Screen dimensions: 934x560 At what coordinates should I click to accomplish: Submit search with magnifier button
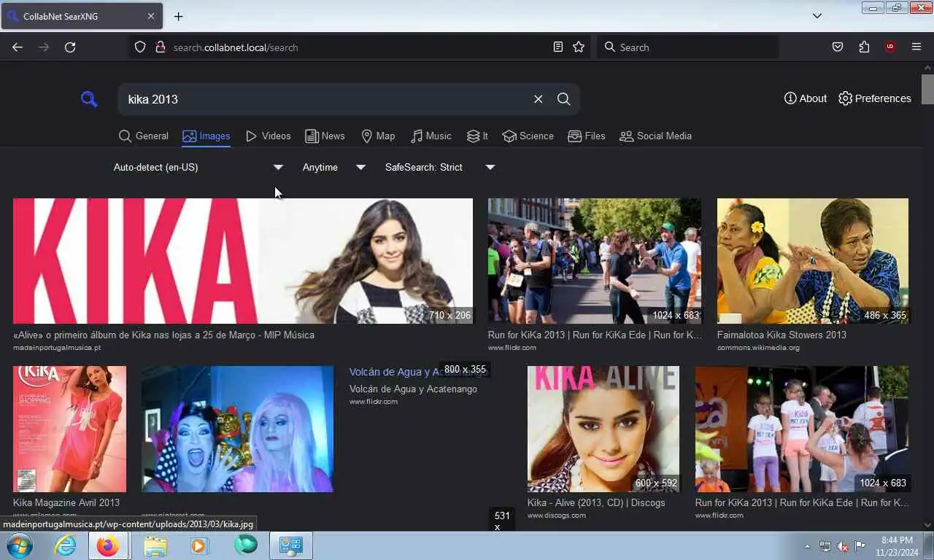(x=563, y=99)
